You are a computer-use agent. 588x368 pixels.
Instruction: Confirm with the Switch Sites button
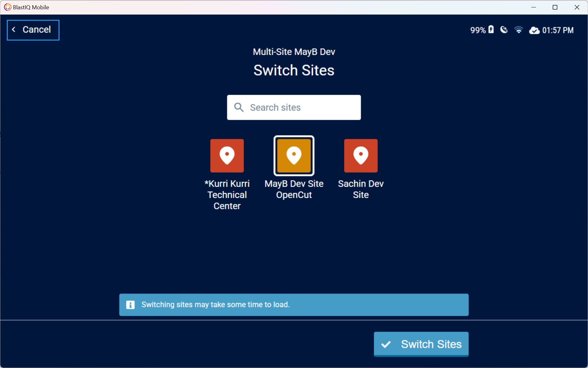tap(421, 344)
